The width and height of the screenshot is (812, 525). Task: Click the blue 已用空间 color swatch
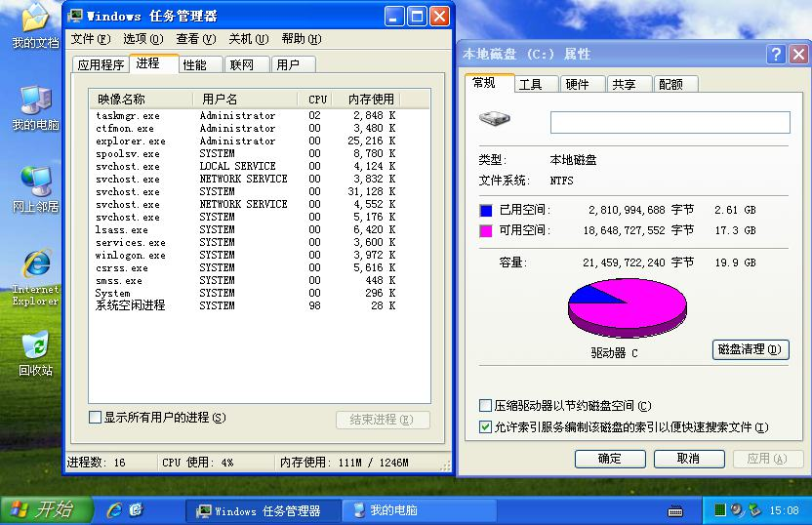[x=486, y=210]
